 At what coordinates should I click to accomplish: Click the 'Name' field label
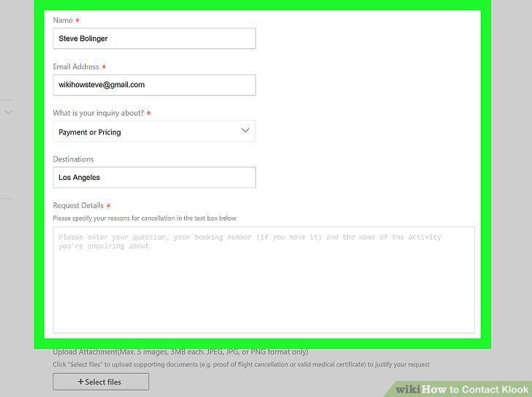pyautogui.click(x=63, y=20)
